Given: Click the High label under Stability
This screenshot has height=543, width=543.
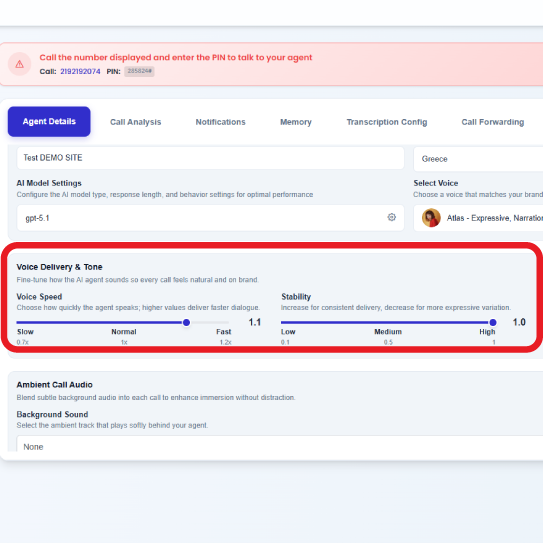Looking at the screenshot, I should (487, 332).
